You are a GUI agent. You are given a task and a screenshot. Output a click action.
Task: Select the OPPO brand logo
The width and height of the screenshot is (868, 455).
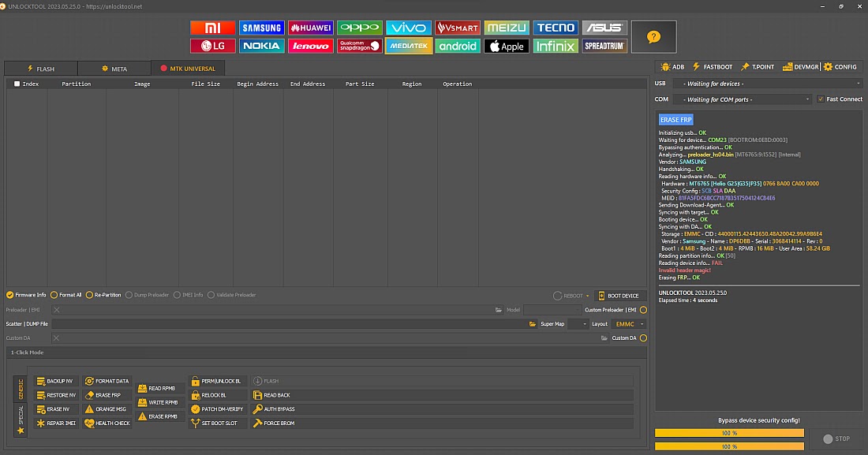click(x=359, y=28)
